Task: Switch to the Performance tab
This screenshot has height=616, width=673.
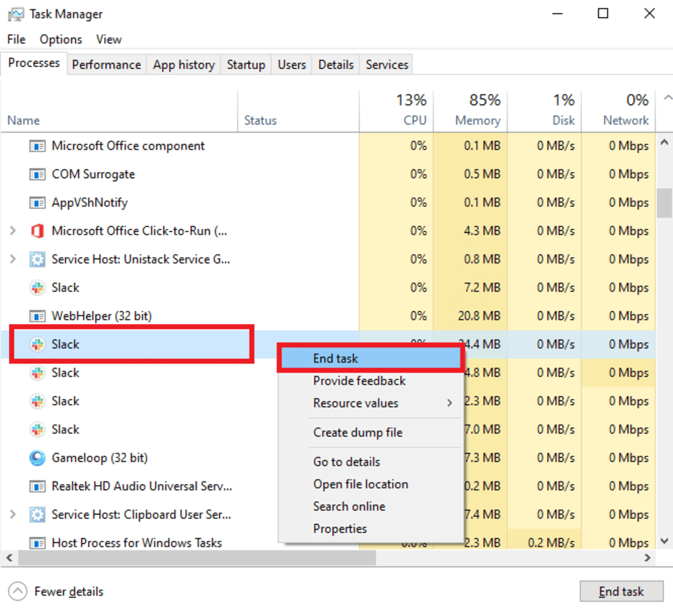Action: point(107,65)
